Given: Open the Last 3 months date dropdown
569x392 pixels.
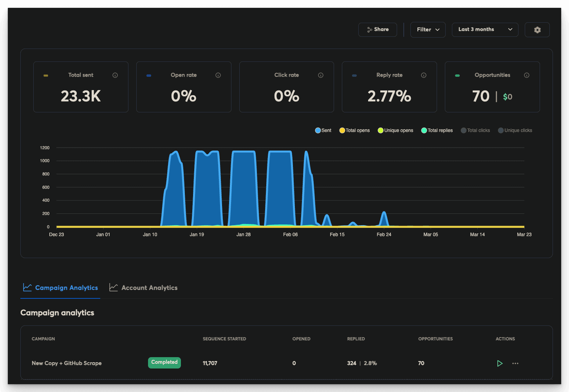Looking at the screenshot, I should click(485, 29).
